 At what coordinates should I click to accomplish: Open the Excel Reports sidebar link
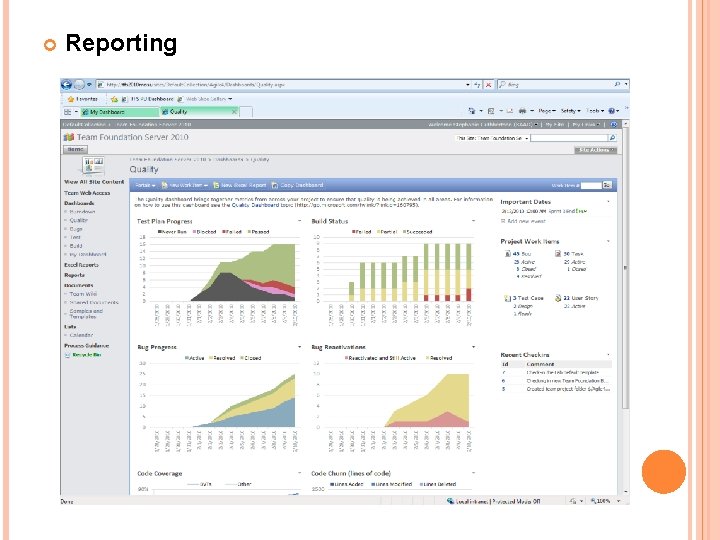pos(81,265)
